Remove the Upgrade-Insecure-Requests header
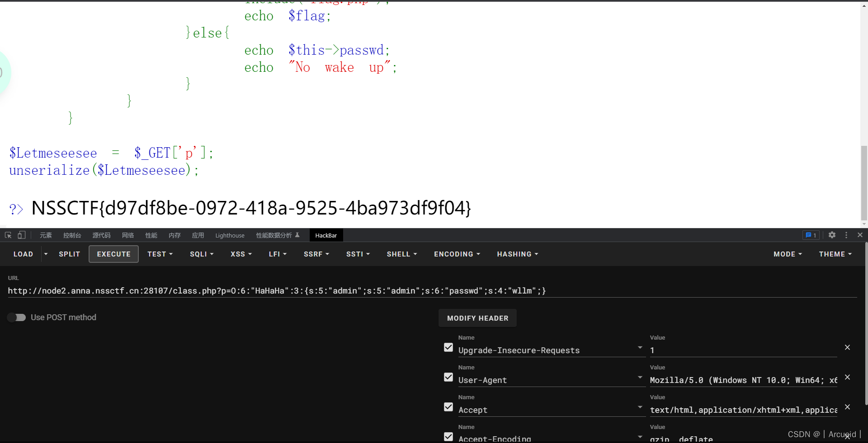This screenshot has height=443, width=868. pyautogui.click(x=847, y=347)
